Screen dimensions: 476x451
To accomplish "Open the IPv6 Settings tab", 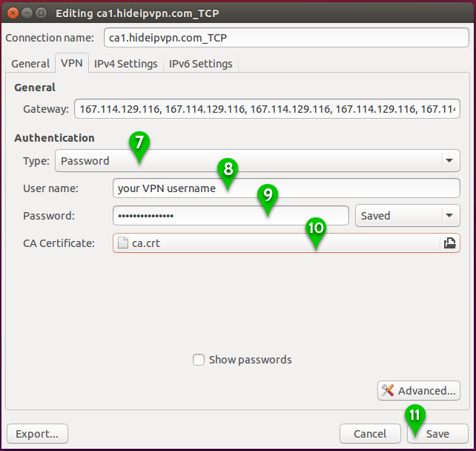I will [201, 64].
